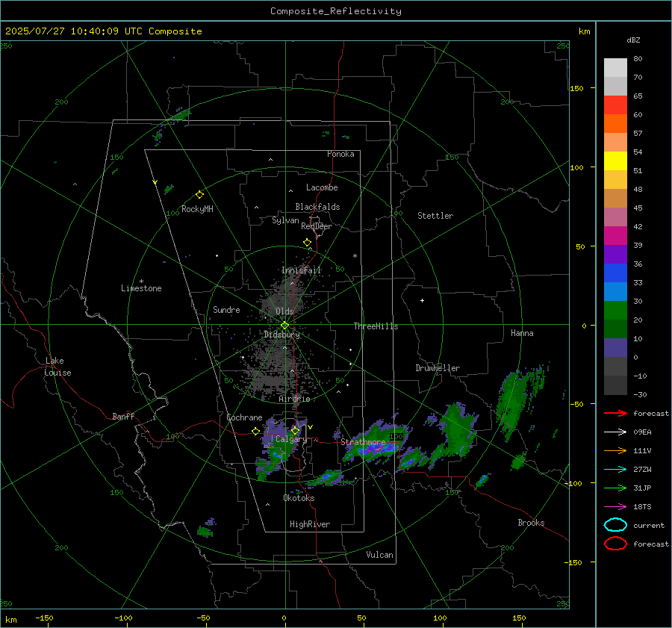The width and height of the screenshot is (672, 628).
Task: Click the yellow diamond marker below Cochrane
Action: pos(256,431)
